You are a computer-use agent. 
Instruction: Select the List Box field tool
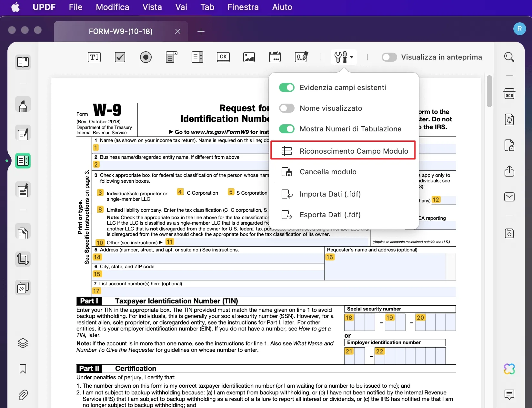click(197, 57)
